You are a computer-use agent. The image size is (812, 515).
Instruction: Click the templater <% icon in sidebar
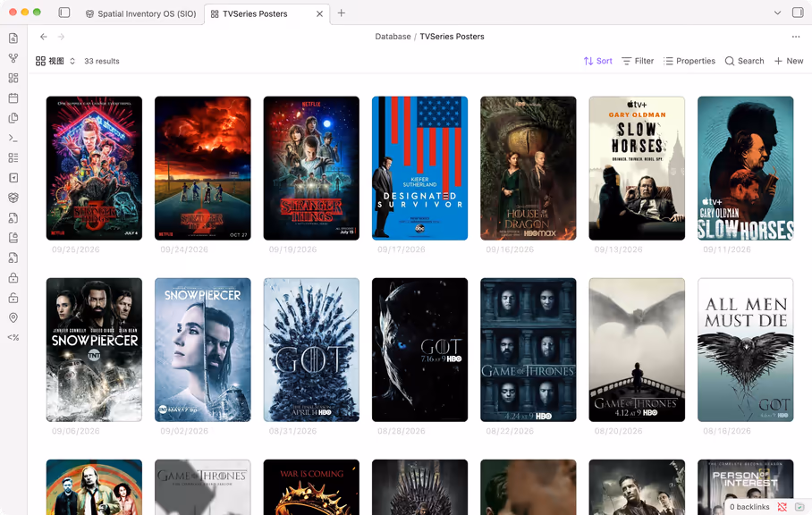[13, 337]
